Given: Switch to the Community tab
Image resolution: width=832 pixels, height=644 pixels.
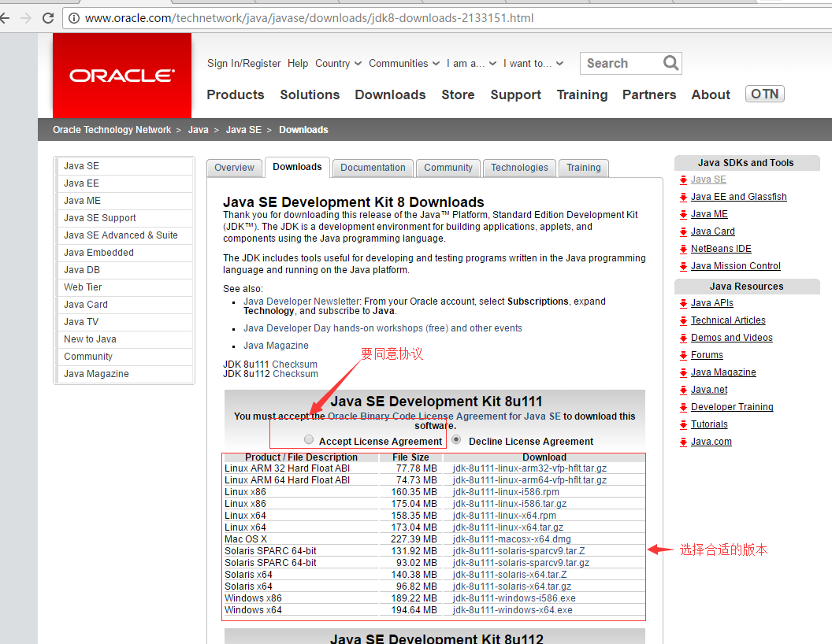Looking at the screenshot, I should 448,168.
